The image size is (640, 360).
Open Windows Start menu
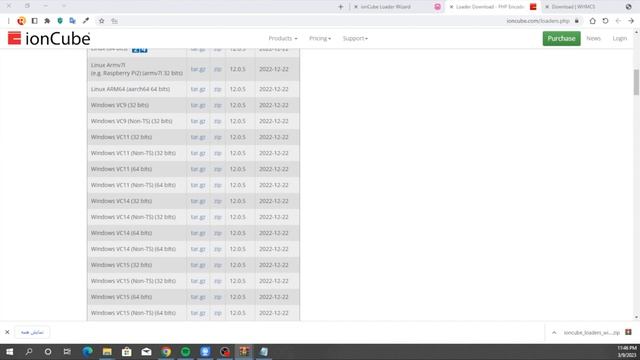pos(9,351)
